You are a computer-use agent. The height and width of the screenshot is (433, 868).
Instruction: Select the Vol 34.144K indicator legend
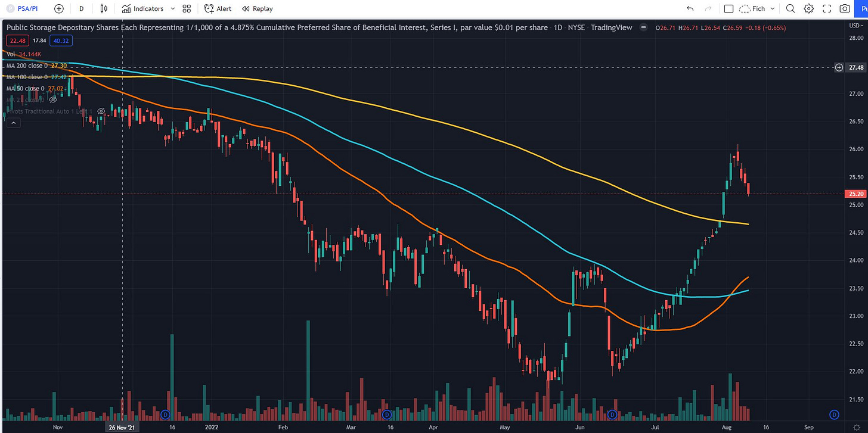24,54
